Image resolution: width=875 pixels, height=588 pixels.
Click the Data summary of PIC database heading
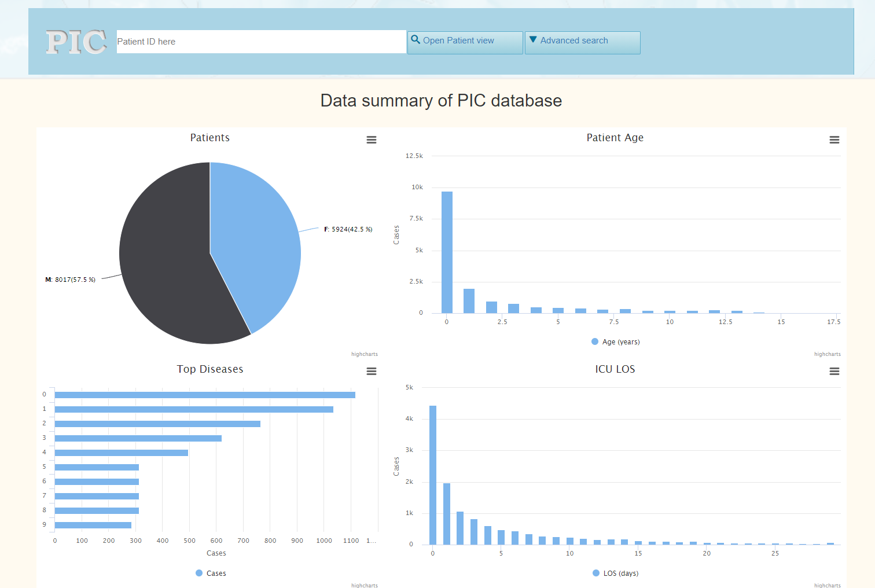point(441,101)
